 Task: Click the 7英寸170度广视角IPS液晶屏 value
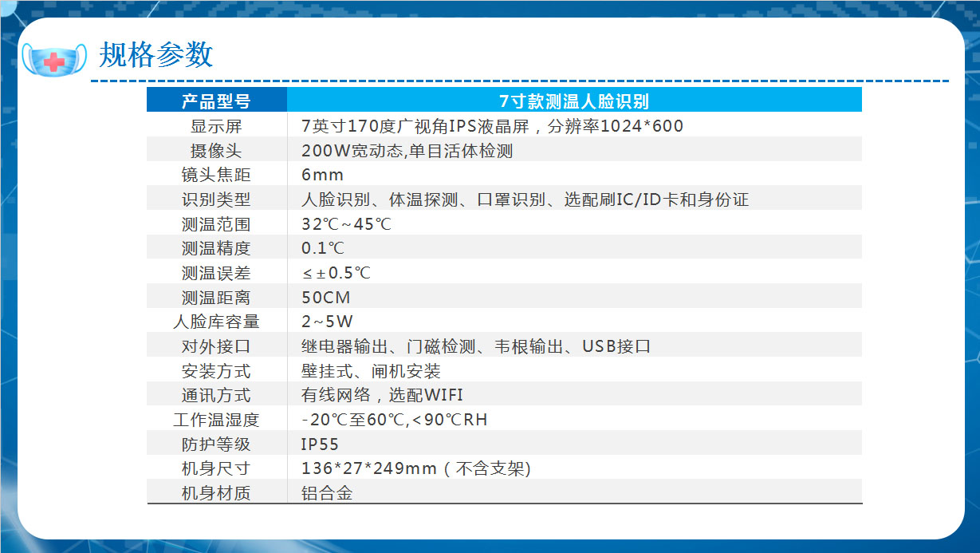click(492, 126)
